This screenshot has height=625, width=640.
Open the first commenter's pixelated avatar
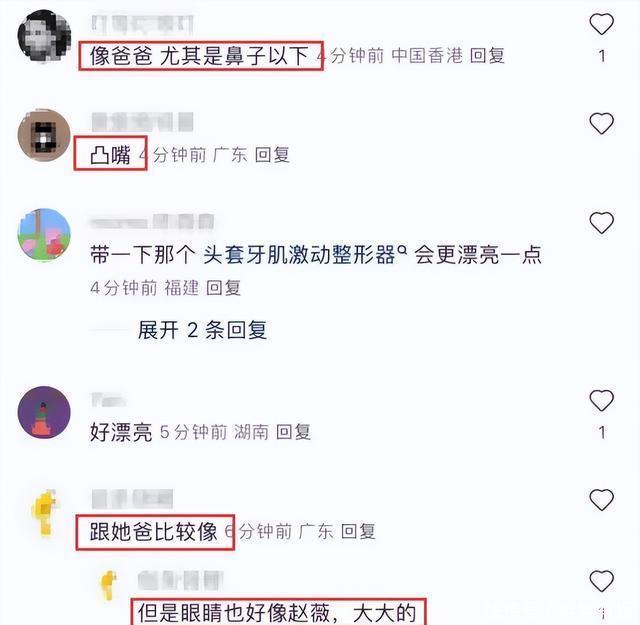44,36
